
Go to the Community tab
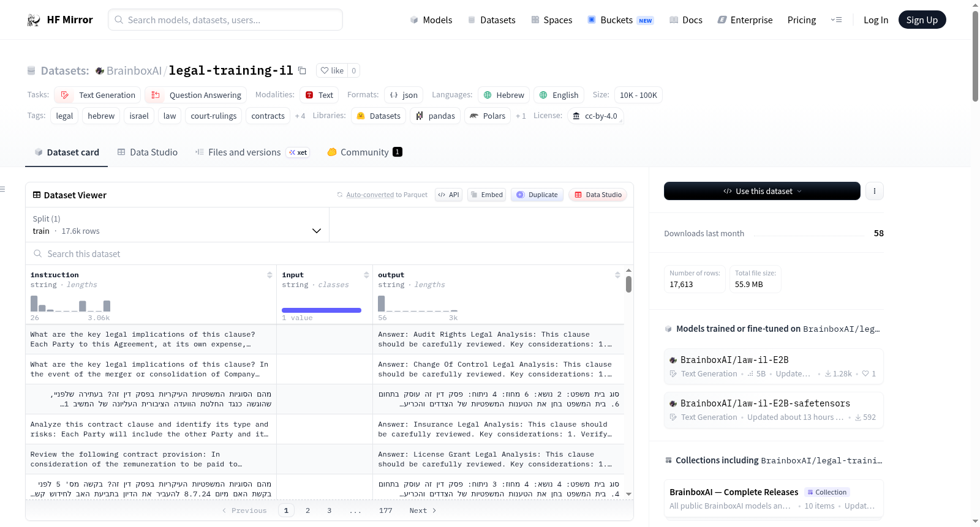[x=365, y=152]
